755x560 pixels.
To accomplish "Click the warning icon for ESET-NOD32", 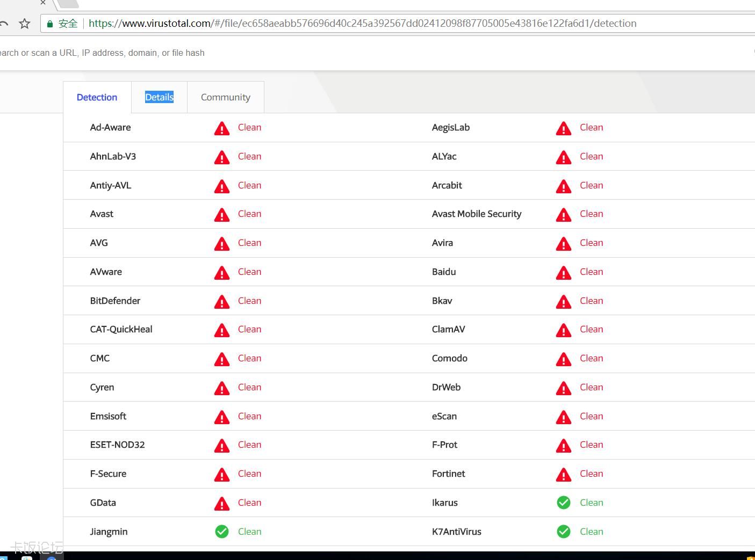I will (222, 446).
